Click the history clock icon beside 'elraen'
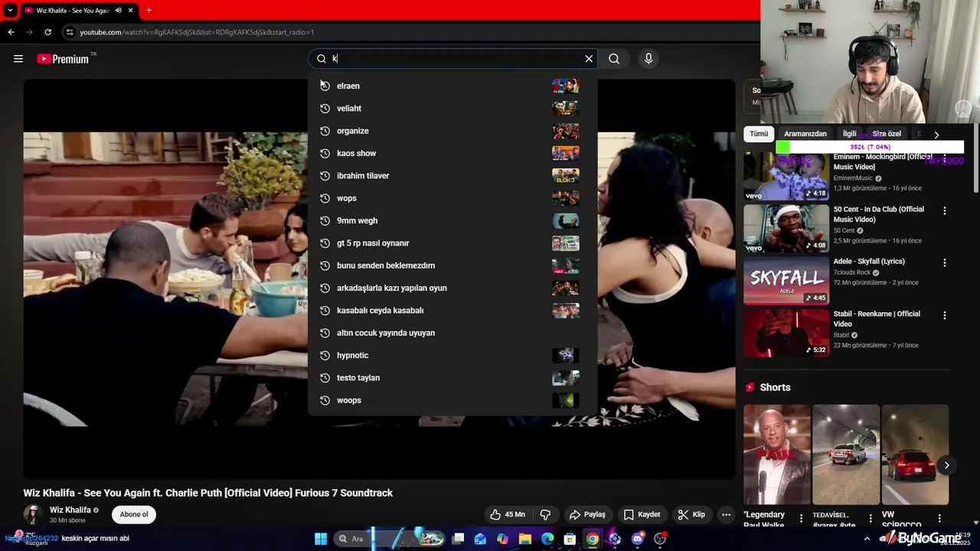This screenshot has height=551, width=980. [325, 86]
